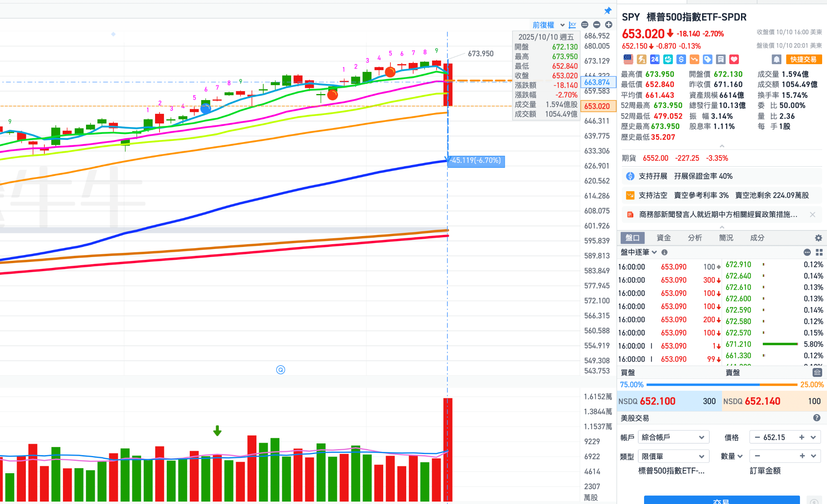
Task: Dismiss the 商務部新聞 news banner
Action: pos(812,215)
